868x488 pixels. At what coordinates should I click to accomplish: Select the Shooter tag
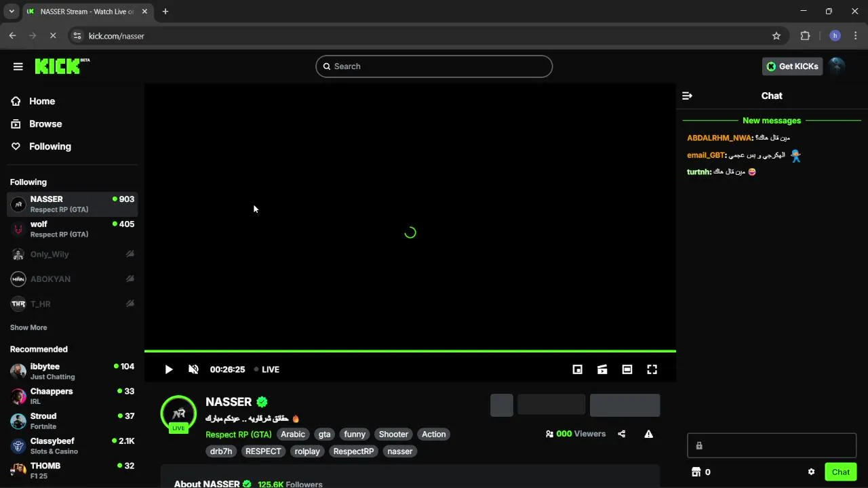tap(393, 434)
